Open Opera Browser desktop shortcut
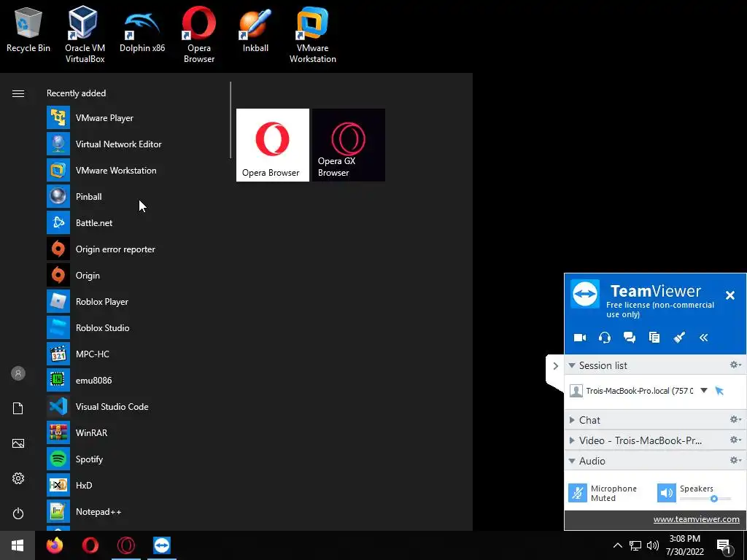This screenshot has width=747, height=560. click(x=199, y=34)
